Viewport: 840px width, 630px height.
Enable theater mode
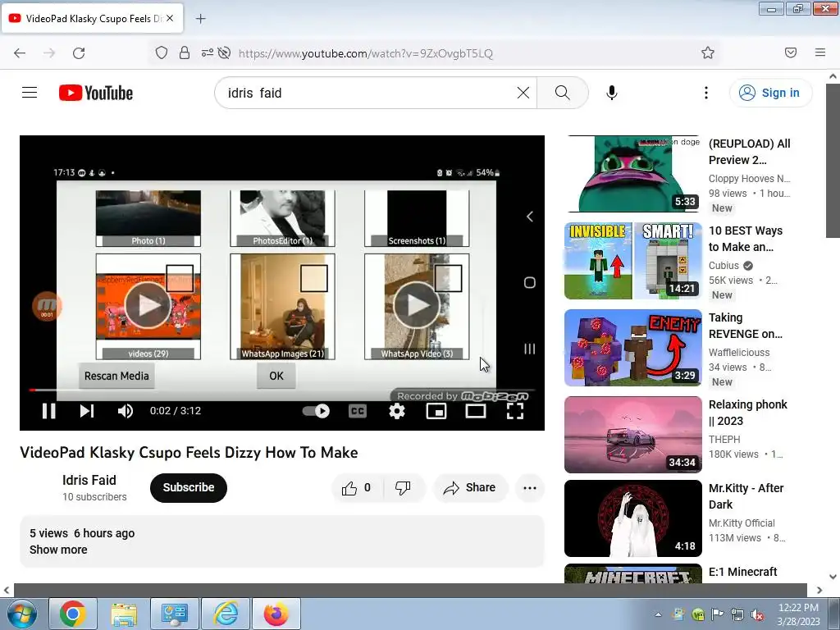pos(476,411)
